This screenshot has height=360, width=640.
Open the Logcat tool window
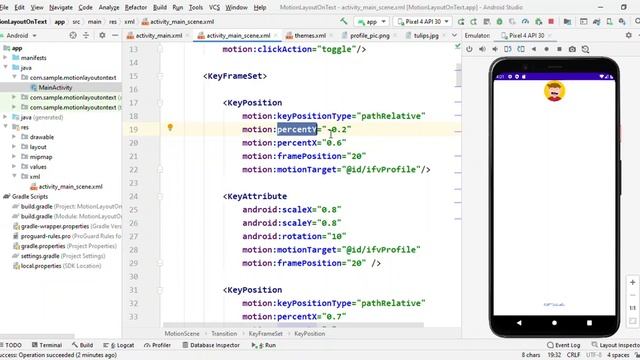(x=120, y=345)
